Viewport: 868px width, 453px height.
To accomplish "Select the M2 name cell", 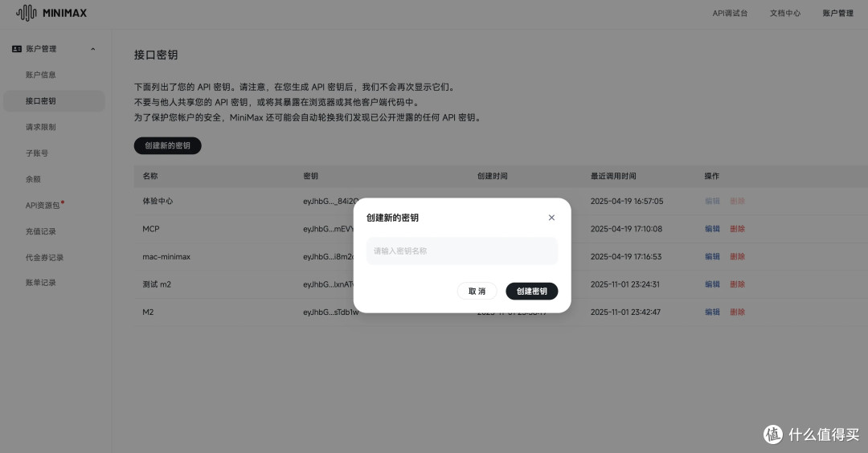I will tap(148, 312).
